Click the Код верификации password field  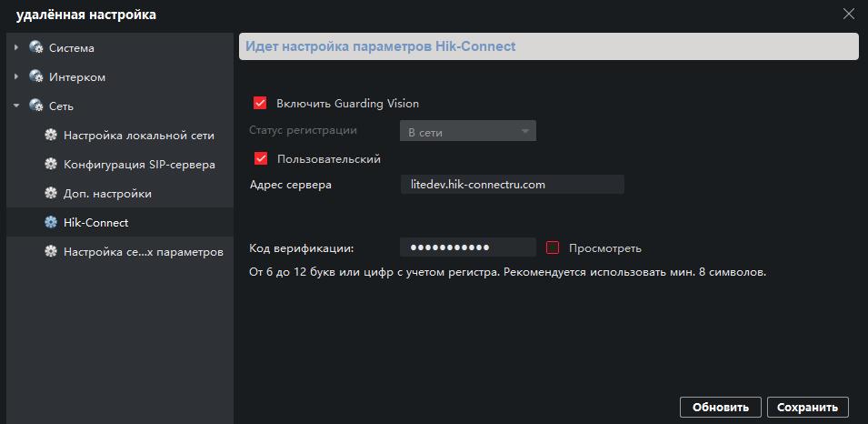click(x=468, y=247)
